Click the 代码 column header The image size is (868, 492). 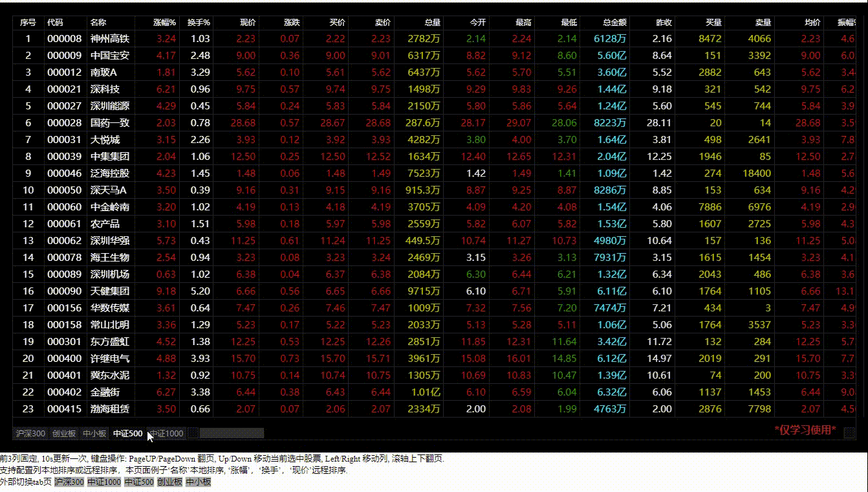click(x=56, y=23)
